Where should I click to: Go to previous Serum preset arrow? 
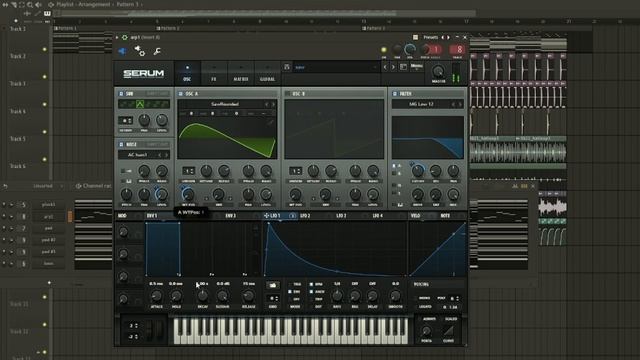[x=385, y=67]
